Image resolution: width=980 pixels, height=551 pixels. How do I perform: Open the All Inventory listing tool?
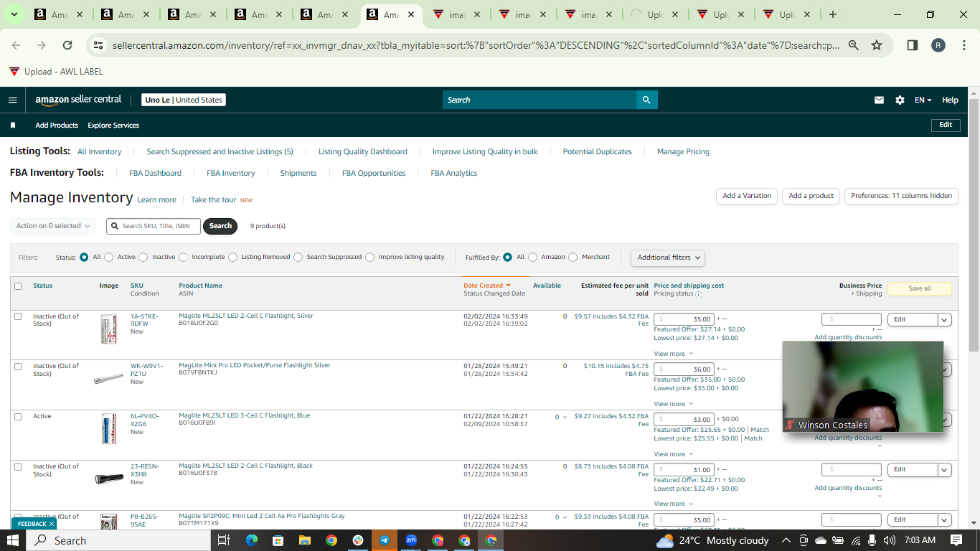tap(100, 152)
